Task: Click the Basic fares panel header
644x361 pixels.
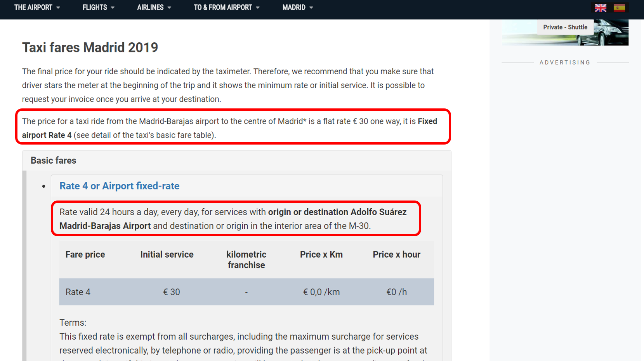Action: pyautogui.click(x=54, y=160)
